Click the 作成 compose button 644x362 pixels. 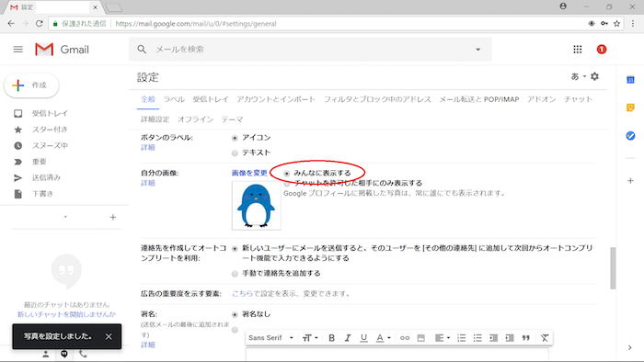(x=31, y=85)
